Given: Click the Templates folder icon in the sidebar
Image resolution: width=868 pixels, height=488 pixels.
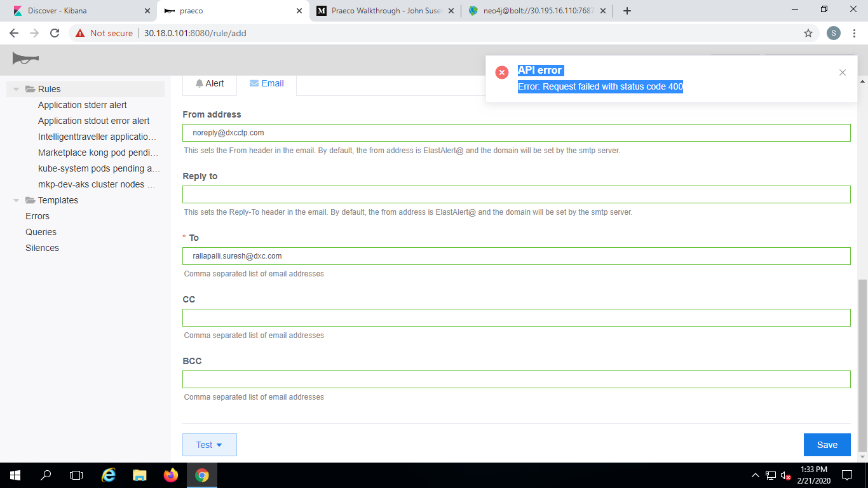Looking at the screenshot, I should pos(31,200).
